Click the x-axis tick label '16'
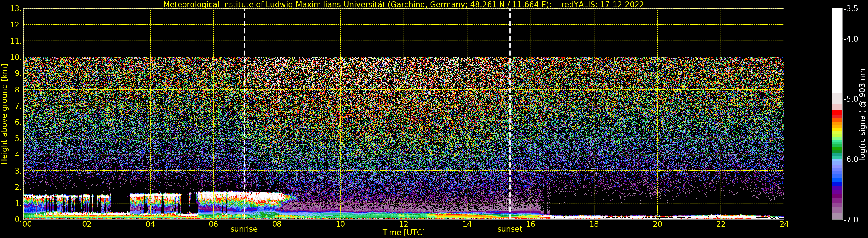The image size is (868, 238). tap(530, 224)
